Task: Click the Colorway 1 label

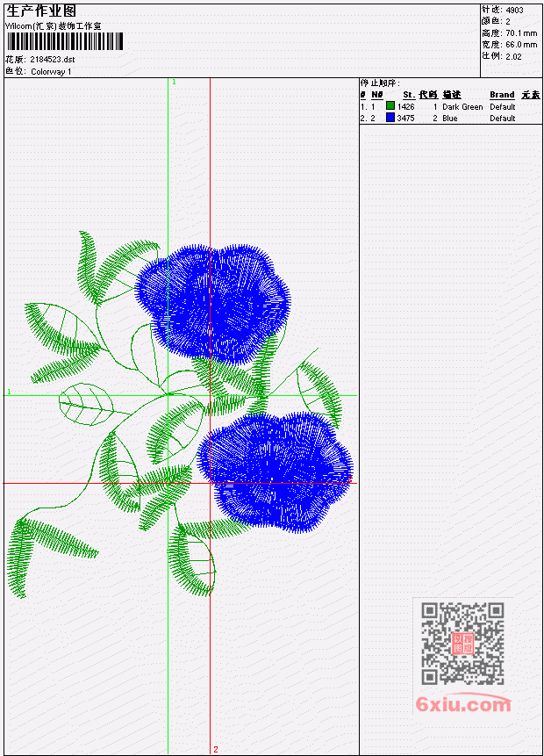Action: pyautogui.click(x=51, y=72)
